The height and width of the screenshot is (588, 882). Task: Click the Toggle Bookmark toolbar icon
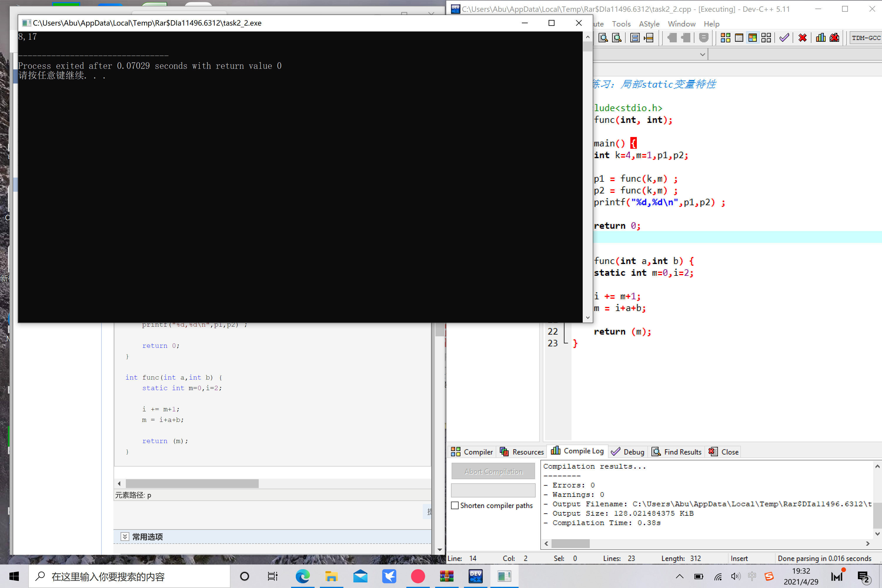(x=635, y=38)
